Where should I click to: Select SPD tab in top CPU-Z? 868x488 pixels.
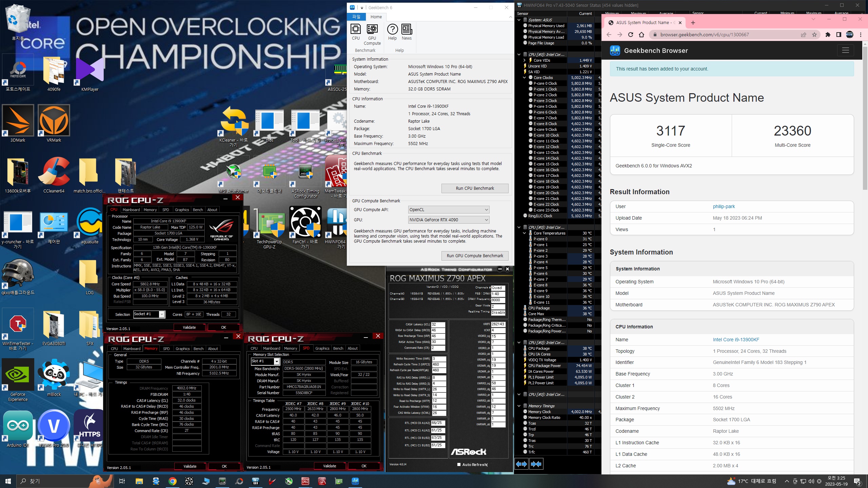(x=165, y=210)
